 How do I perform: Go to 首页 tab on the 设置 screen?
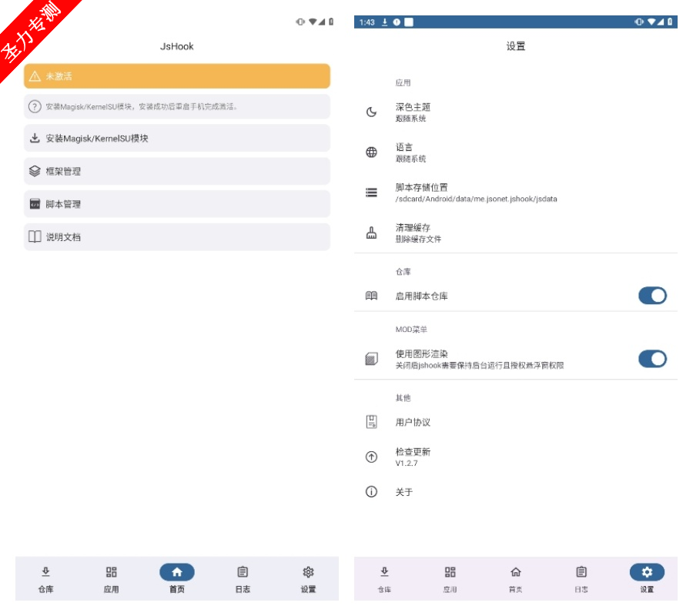point(515,579)
